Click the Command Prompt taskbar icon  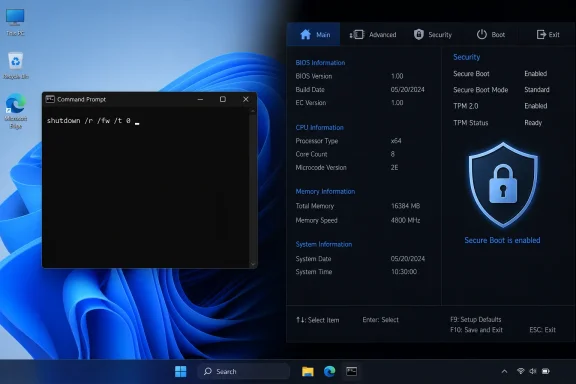[352, 372]
